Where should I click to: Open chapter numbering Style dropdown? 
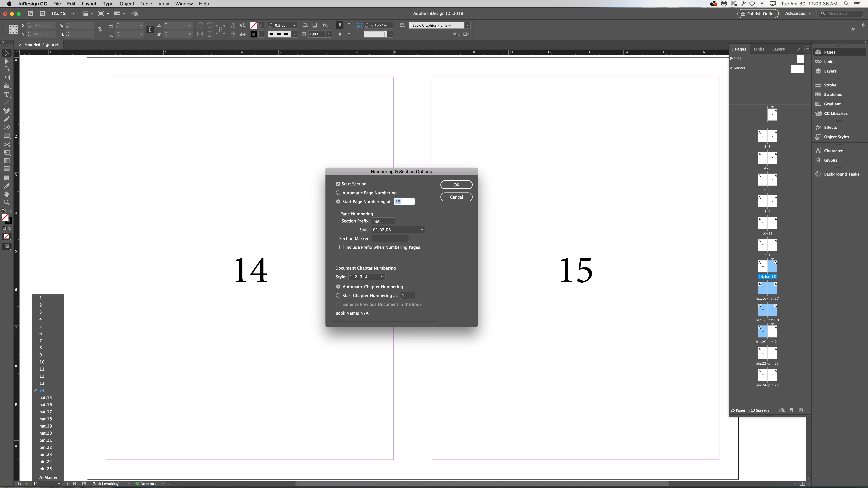pyautogui.click(x=367, y=277)
